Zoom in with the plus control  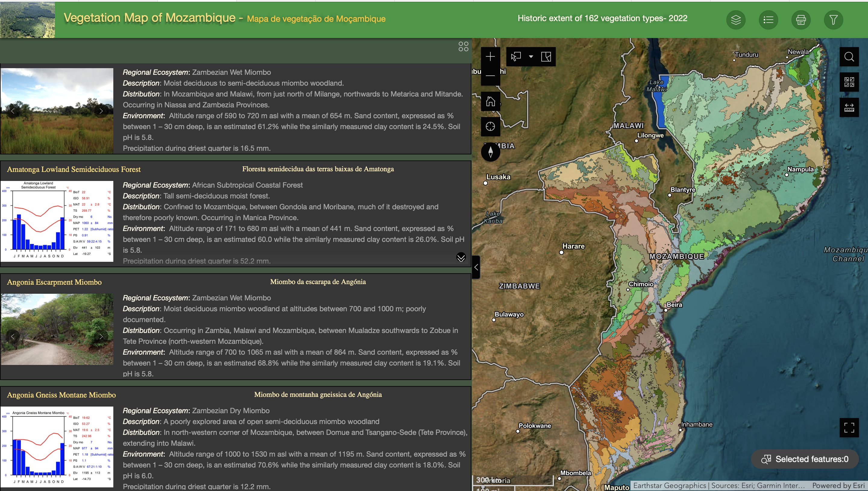490,56
